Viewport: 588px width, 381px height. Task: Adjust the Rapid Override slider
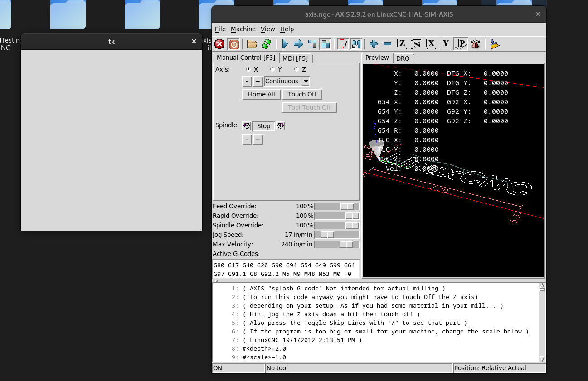337,216
